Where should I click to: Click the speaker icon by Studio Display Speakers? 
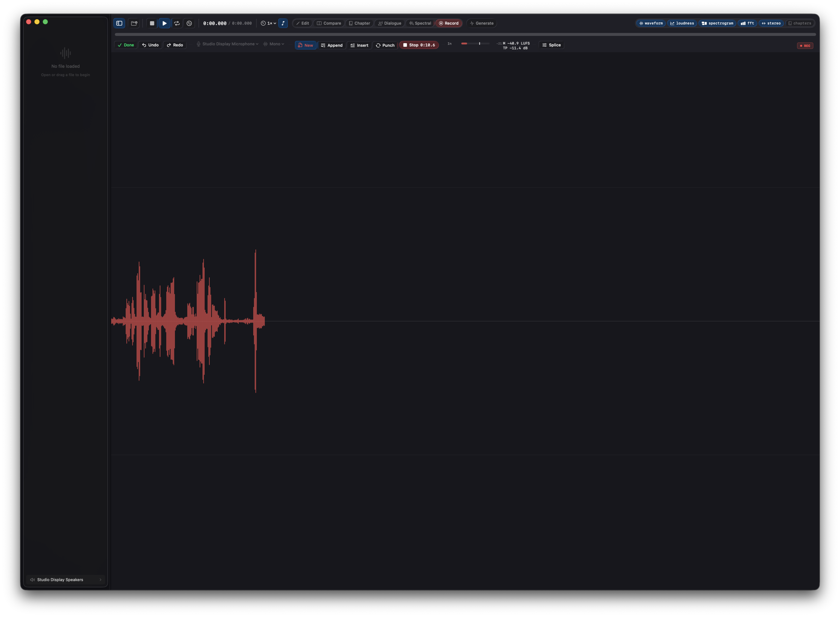click(32, 580)
